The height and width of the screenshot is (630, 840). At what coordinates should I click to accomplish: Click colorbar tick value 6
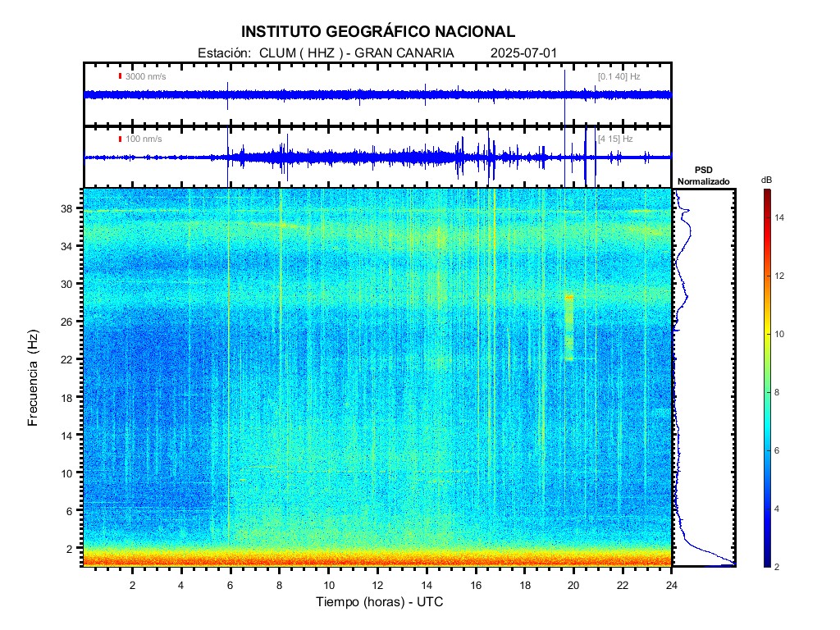(x=777, y=450)
